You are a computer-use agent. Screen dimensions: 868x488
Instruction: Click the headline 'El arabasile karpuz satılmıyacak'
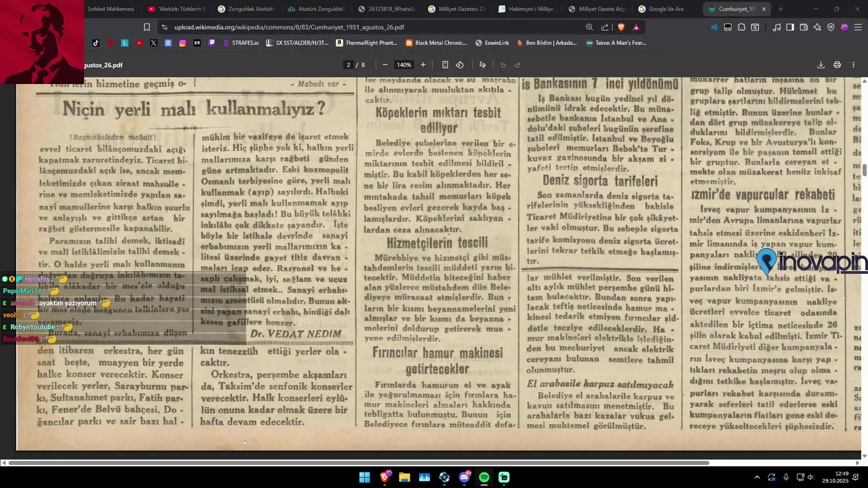pyautogui.click(x=599, y=384)
